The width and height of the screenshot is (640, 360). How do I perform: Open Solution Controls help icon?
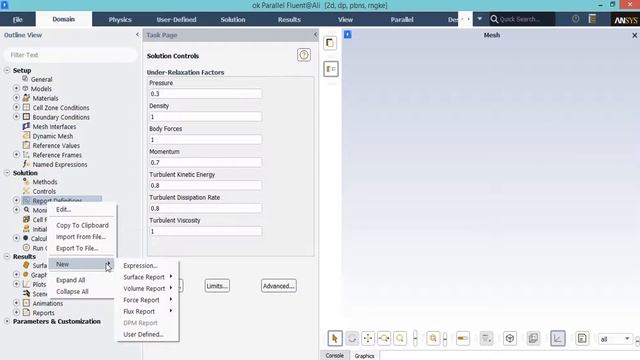(304, 55)
